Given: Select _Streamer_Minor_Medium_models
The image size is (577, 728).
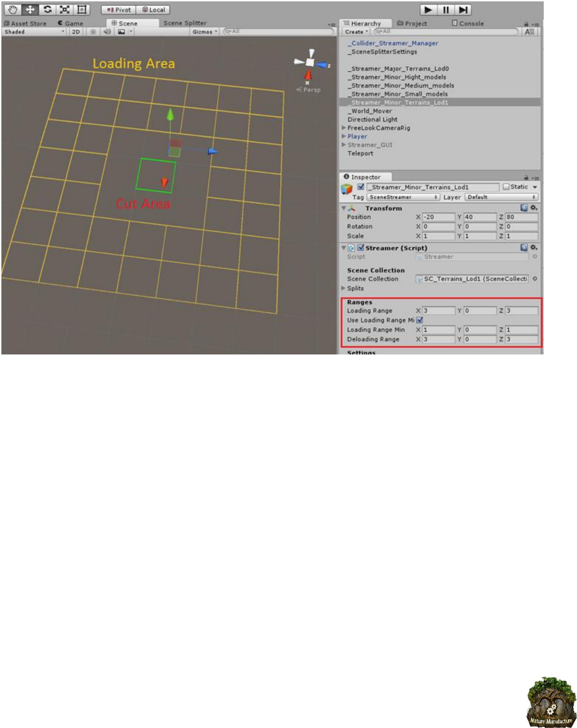Looking at the screenshot, I should (x=401, y=86).
